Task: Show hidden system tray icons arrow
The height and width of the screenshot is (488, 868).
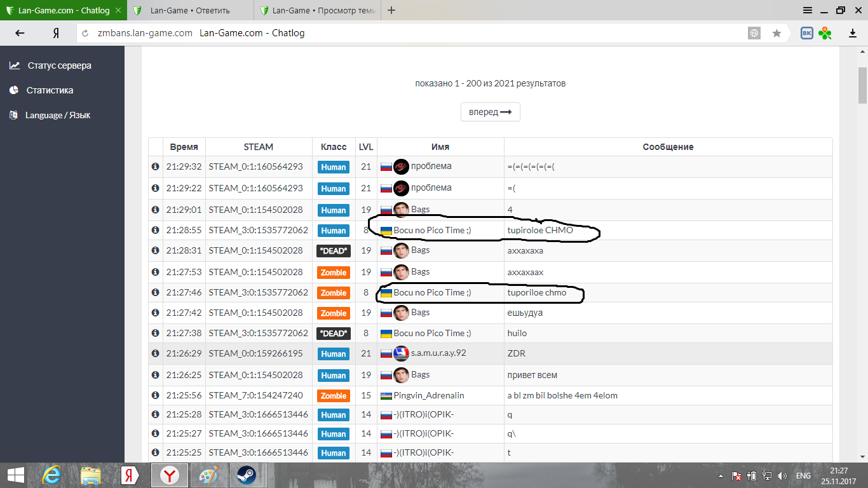Action: pyautogui.click(x=720, y=475)
